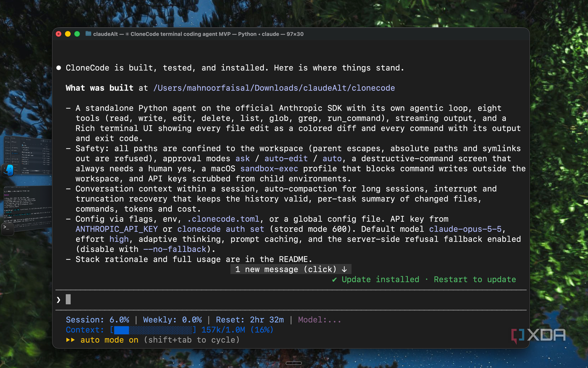
Task: Focus the prompt input line with the cursor
Action: [291, 300]
